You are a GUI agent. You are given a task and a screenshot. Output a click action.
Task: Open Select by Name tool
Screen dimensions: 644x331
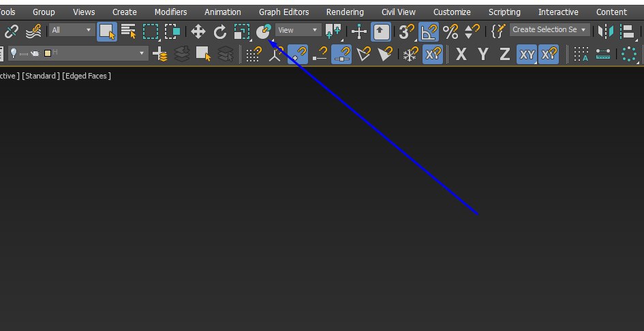point(129,31)
